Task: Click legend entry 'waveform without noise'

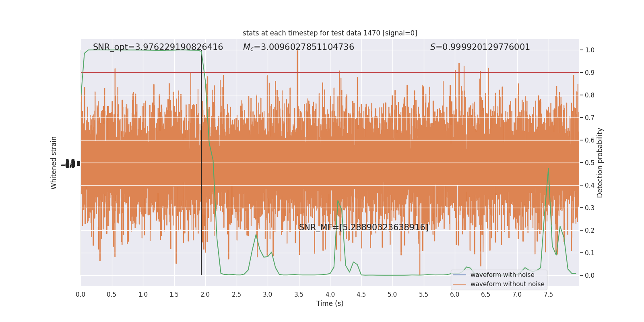Action: (x=508, y=284)
